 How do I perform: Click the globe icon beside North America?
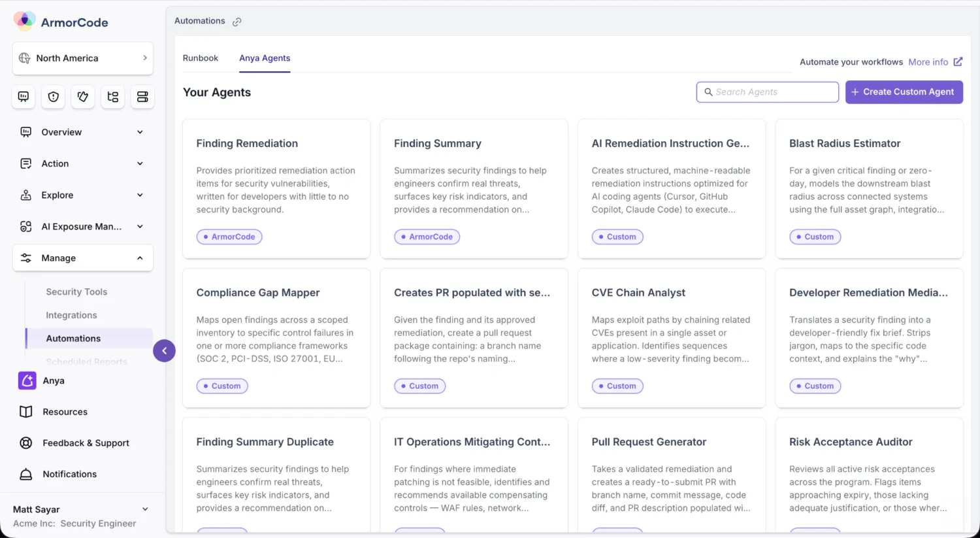click(25, 58)
